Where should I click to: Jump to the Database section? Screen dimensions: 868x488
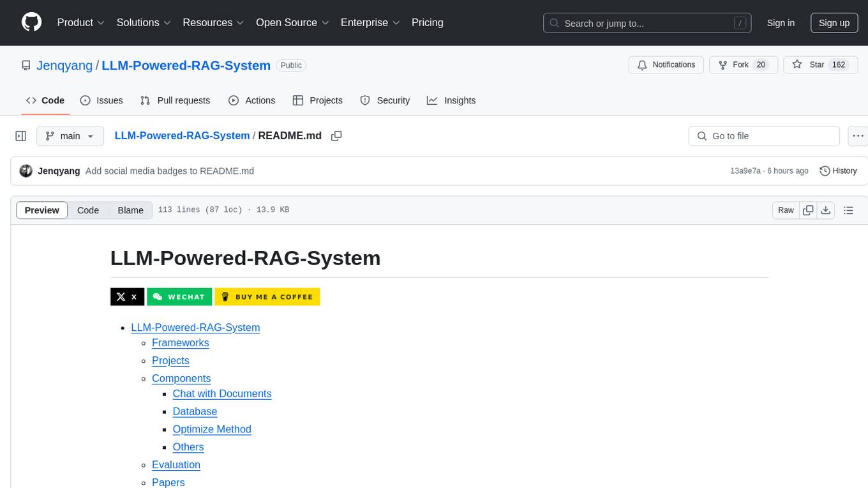coord(195,412)
